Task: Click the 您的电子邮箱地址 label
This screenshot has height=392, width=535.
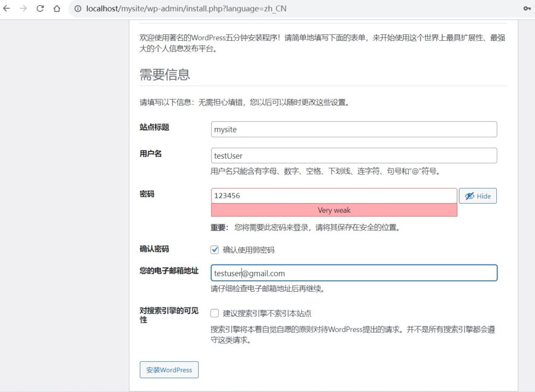Action: point(169,271)
